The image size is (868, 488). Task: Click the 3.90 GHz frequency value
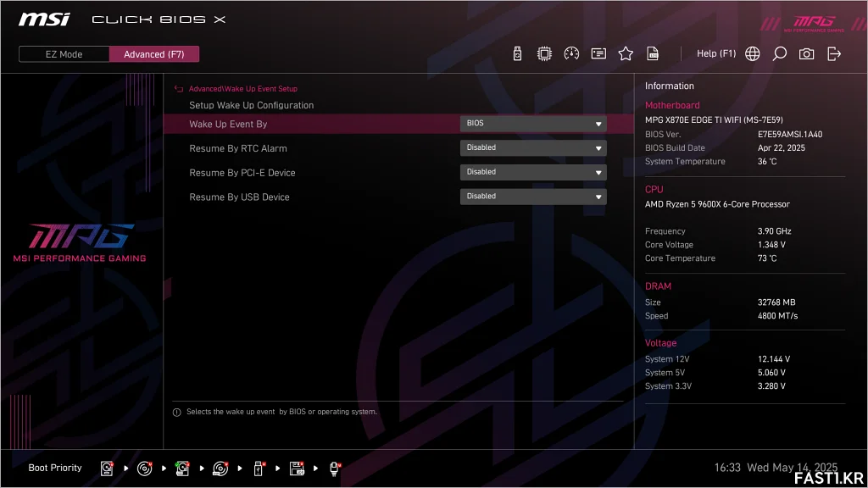(x=775, y=231)
